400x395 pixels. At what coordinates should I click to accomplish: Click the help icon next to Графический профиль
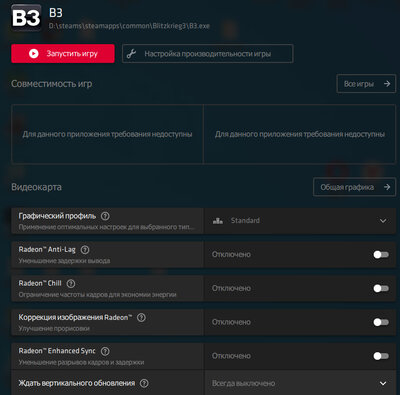(x=105, y=216)
